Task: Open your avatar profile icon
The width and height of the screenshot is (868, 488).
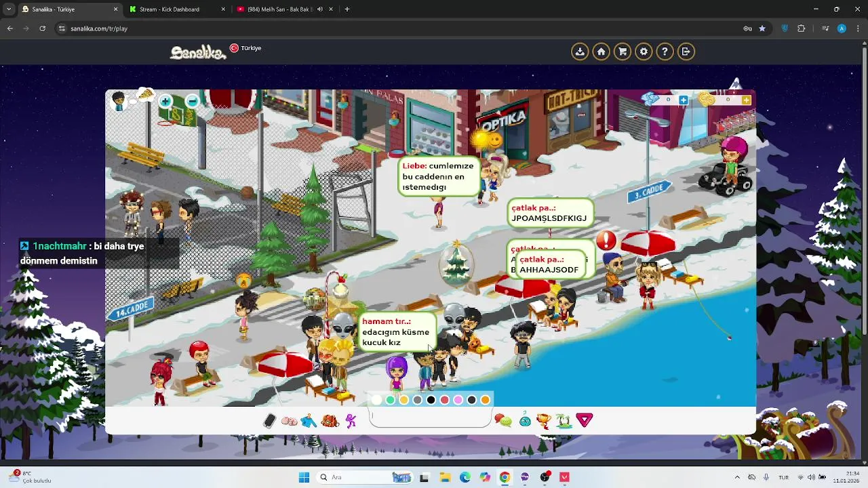Action: click(x=119, y=102)
